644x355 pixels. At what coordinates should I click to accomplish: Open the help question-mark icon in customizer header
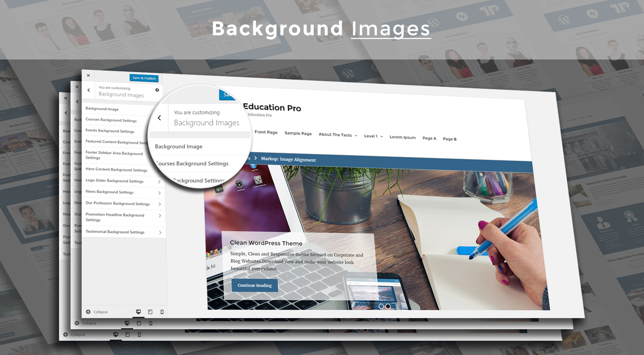coord(157,90)
